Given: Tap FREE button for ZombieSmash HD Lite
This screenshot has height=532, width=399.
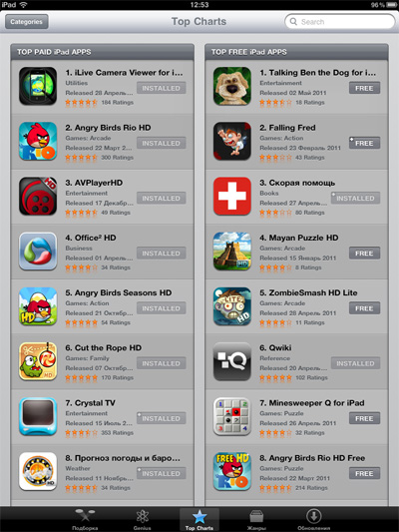Looking at the screenshot, I should point(364,308).
